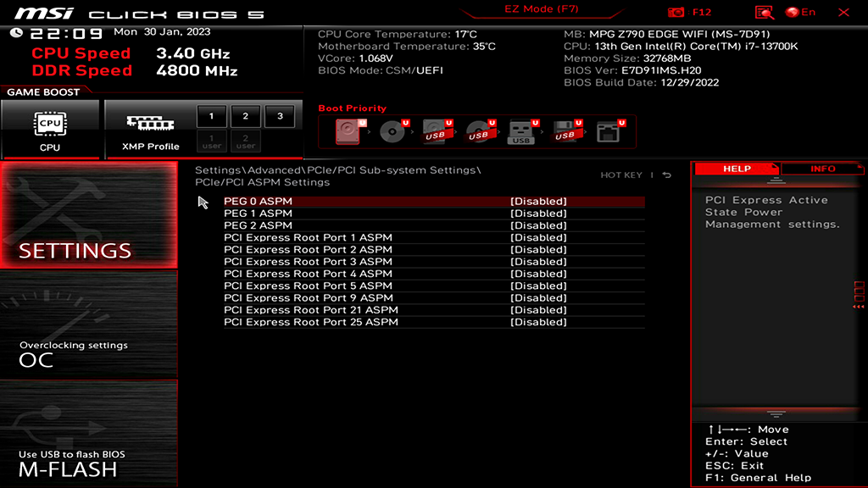Click the hard drive boot priority icon
Screen dimensions: 868x488
click(x=348, y=131)
